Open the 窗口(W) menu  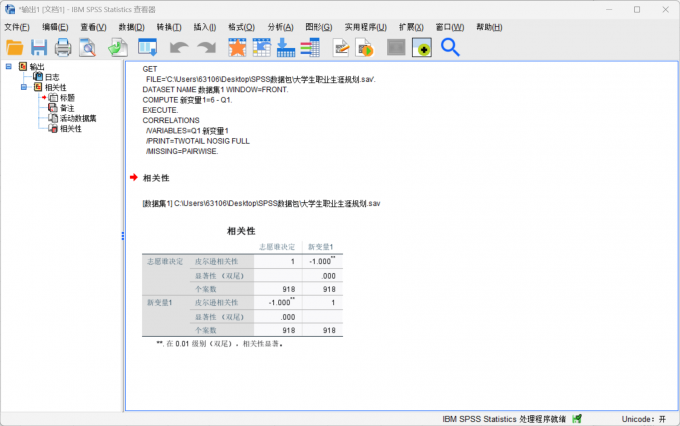tap(450, 27)
